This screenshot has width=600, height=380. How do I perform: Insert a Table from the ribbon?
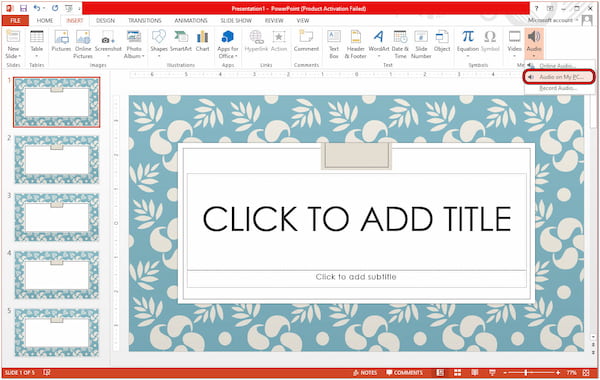[x=36, y=44]
